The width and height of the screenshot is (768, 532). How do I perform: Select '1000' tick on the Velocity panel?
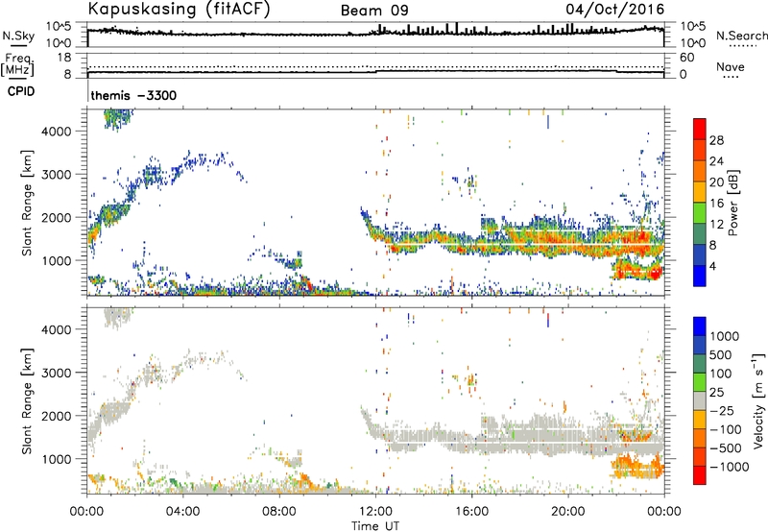[57, 459]
